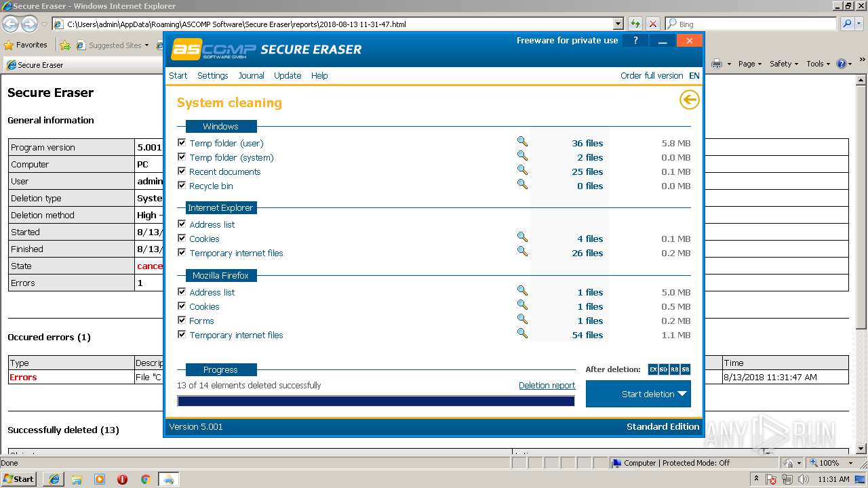Preview Mozilla Firefox Cookies files
868x488 pixels.
point(522,305)
